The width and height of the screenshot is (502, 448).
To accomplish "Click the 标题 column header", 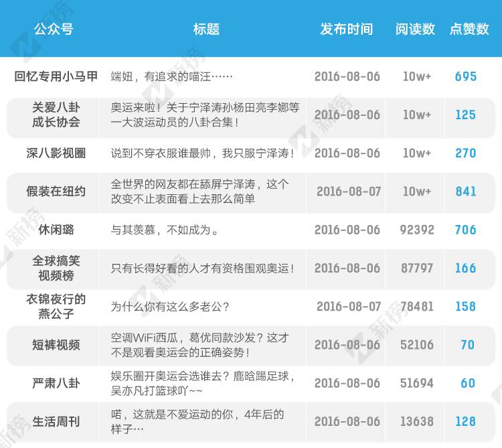I will tap(206, 29).
